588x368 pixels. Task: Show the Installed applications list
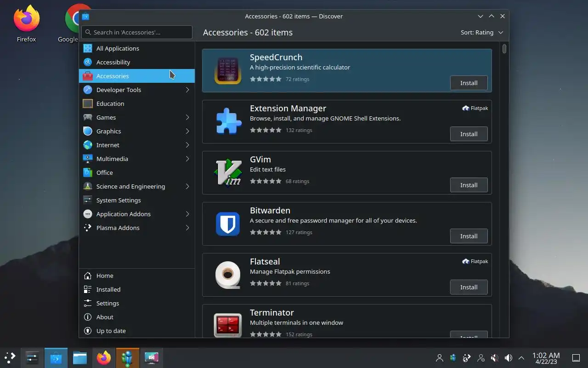[x=137, y=289]
